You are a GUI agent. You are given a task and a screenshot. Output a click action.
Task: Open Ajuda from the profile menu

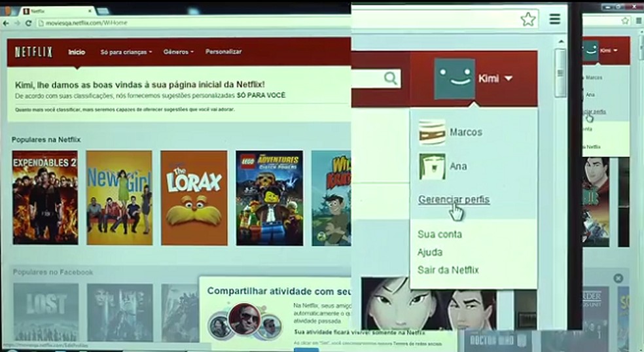pyautogui.click(x=429, y=252)
